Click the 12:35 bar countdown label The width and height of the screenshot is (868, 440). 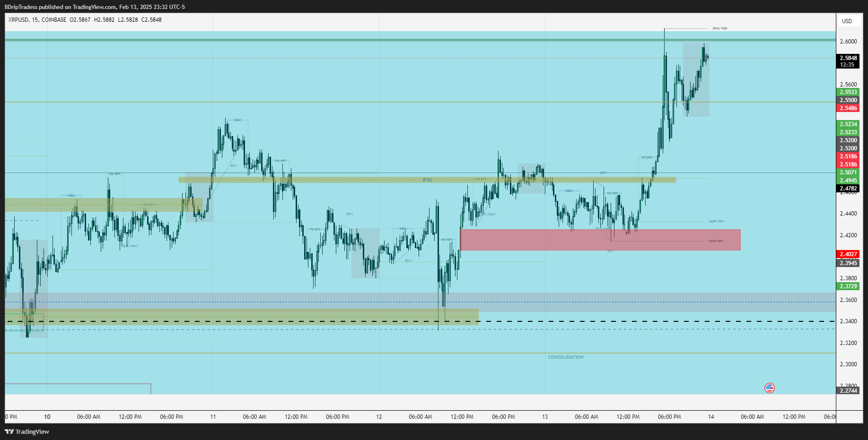[847, 65]
